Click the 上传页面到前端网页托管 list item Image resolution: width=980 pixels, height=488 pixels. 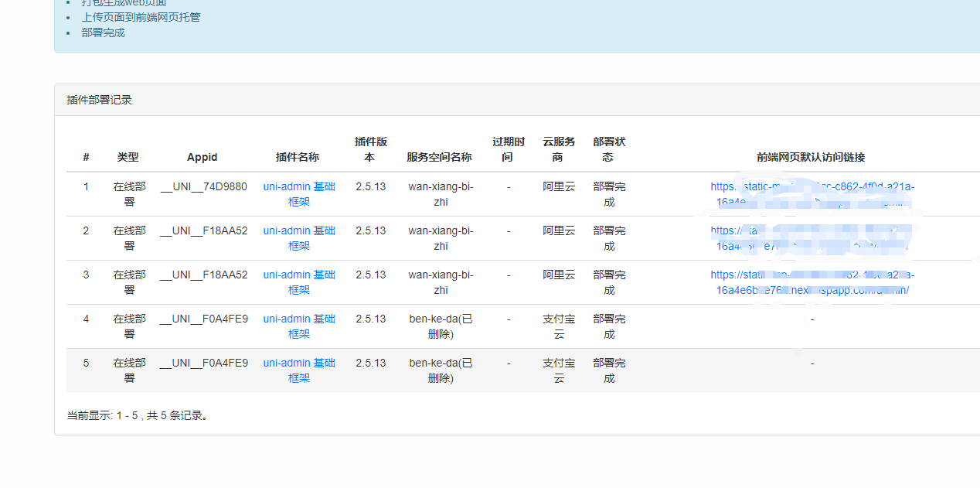(141, 17)
